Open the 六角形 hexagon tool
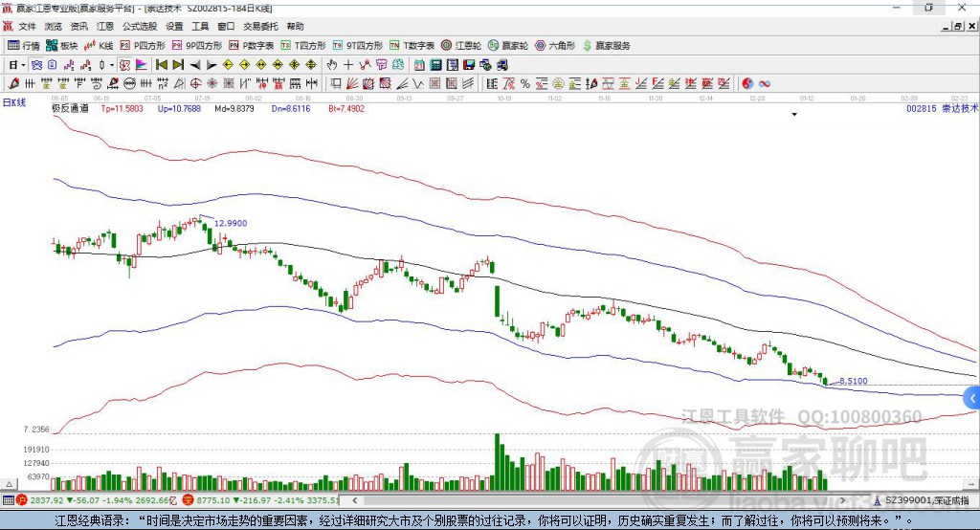980x530 pixels. 555,46
